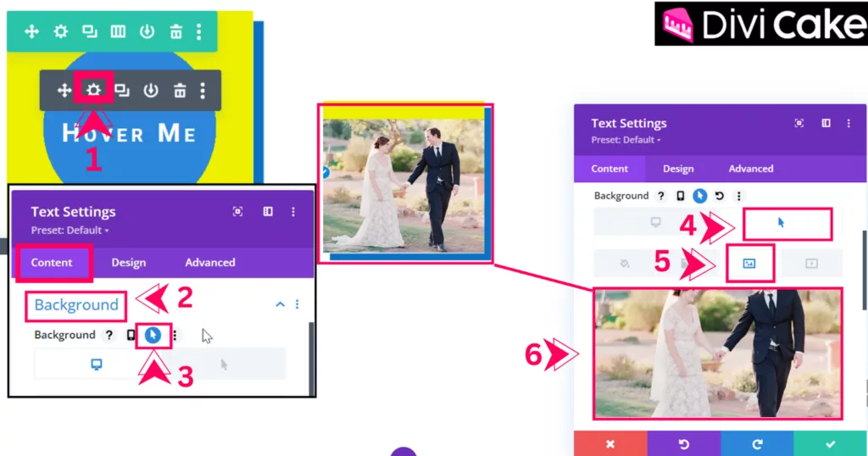Open Preset: Default dropdown in the left panel
The image size is (868, 456).
(x=70, y=231)
